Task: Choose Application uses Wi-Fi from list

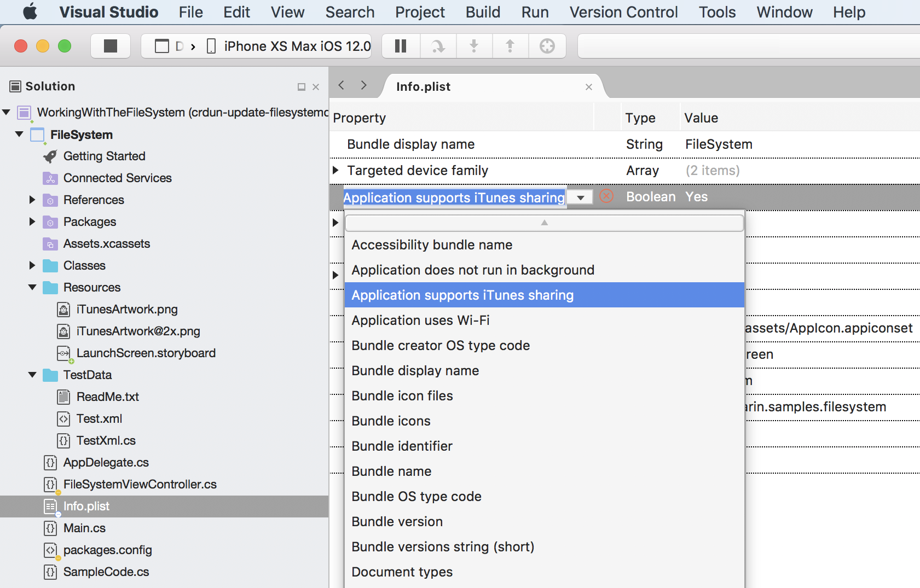Action: click(420, 321)
